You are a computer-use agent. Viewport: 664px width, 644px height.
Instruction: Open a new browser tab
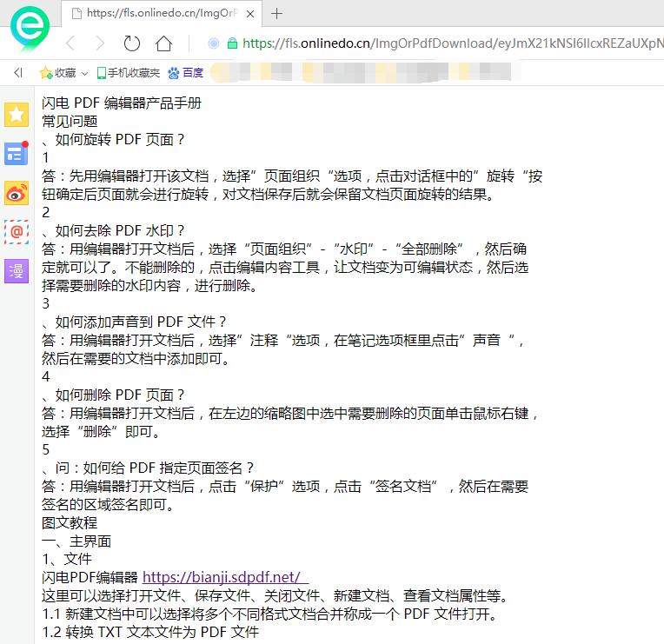point(276,14)
